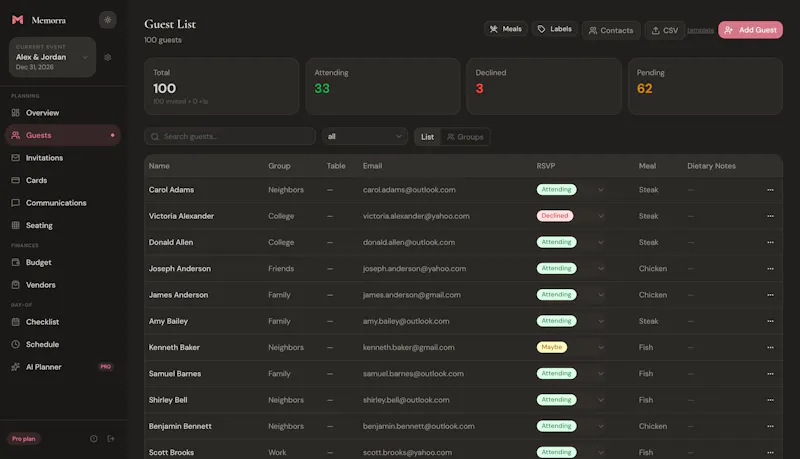Open more options for James Anderson
Screen dimensions: 800x459
770,295
